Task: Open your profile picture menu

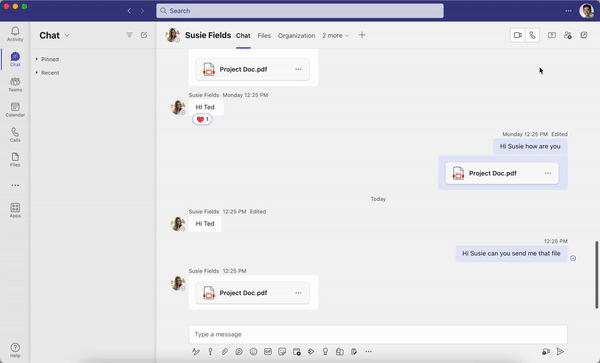Action: click(586, 11)
